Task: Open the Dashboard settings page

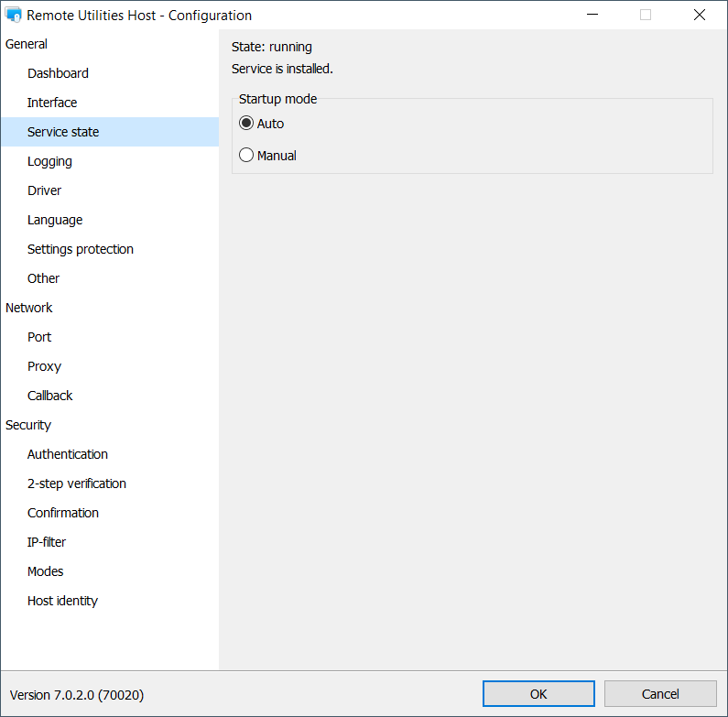Action: coord(110,73)
